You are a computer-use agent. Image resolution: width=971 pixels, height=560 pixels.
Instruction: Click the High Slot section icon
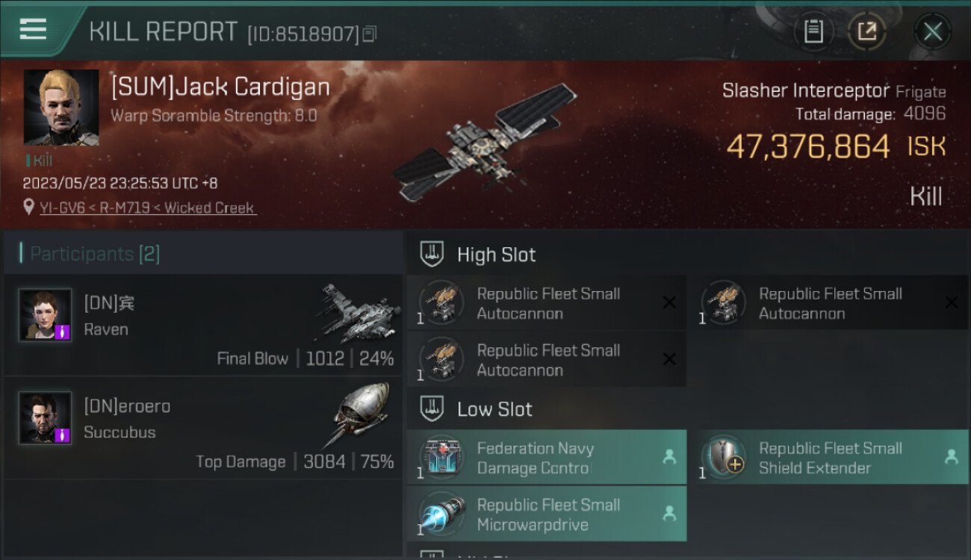[431, 255]
